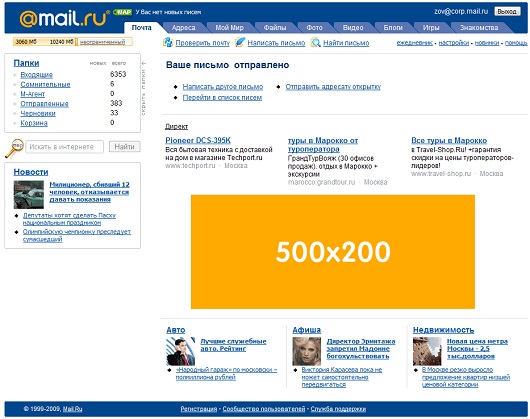This screenshot has width=530, height=419.
Task: Click the Выход logout button
Action: (x=507, y=11)
